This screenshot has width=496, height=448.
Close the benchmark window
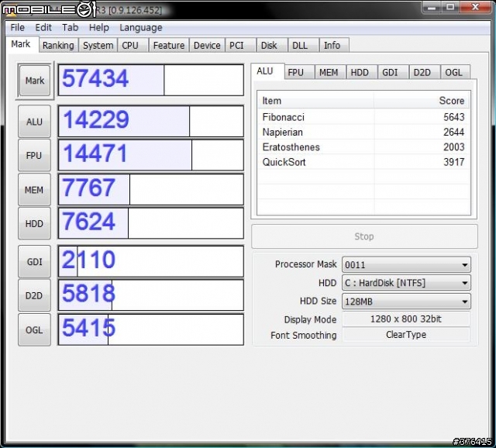(x=475, y=7)
